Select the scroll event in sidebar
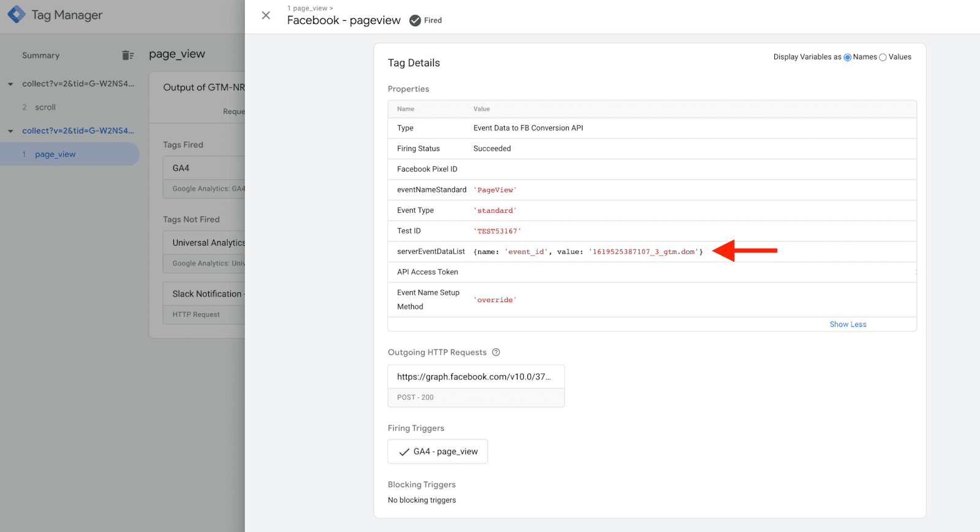The height and width of the screenshot is (532, 980). (x=45, y=107)
